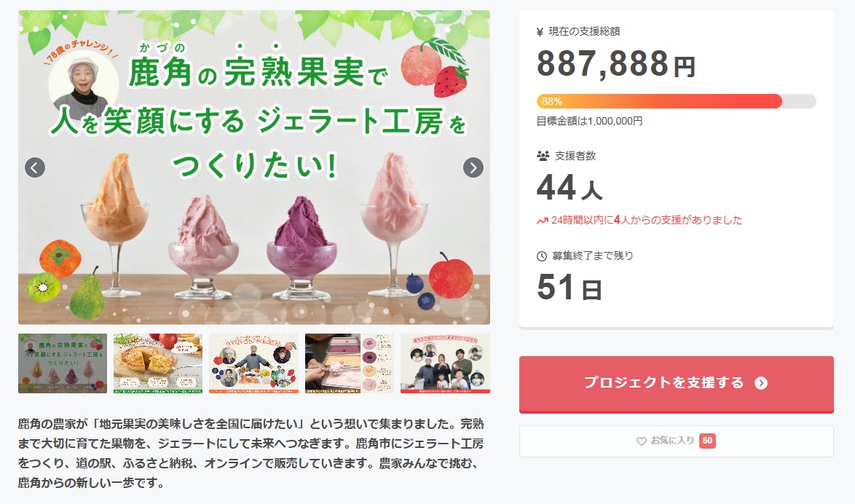Click the 目標金額は1,000,000円 goal text

point(589,122)
